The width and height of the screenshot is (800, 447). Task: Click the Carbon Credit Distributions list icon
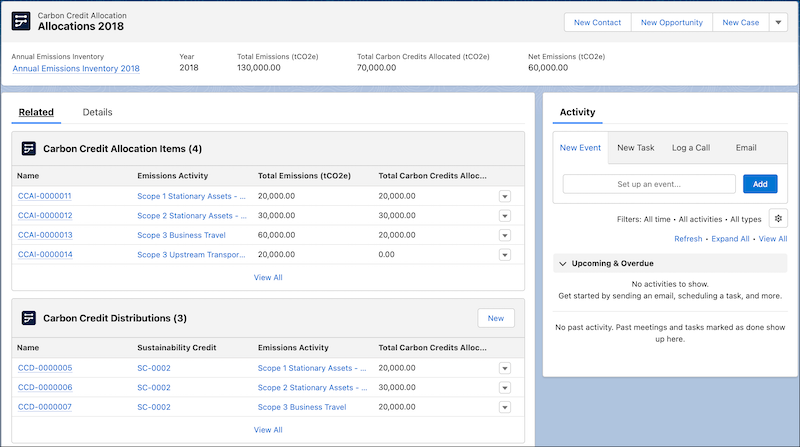click(x=28, y=318)
